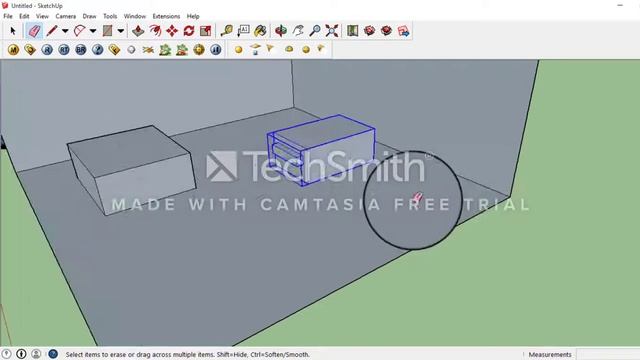Open the View menu
Viewport: 640px width, 360px height.
coord(42,16)
